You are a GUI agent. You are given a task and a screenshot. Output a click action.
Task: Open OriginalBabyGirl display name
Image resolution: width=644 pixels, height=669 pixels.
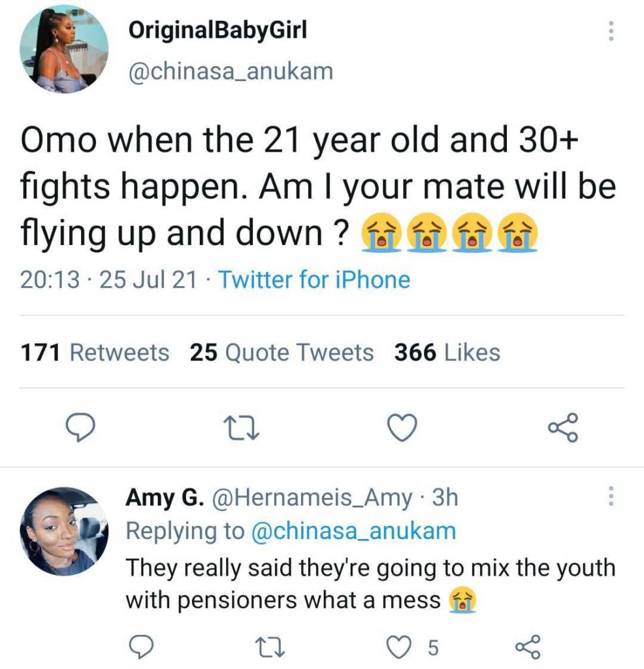[x=217, y=29]
